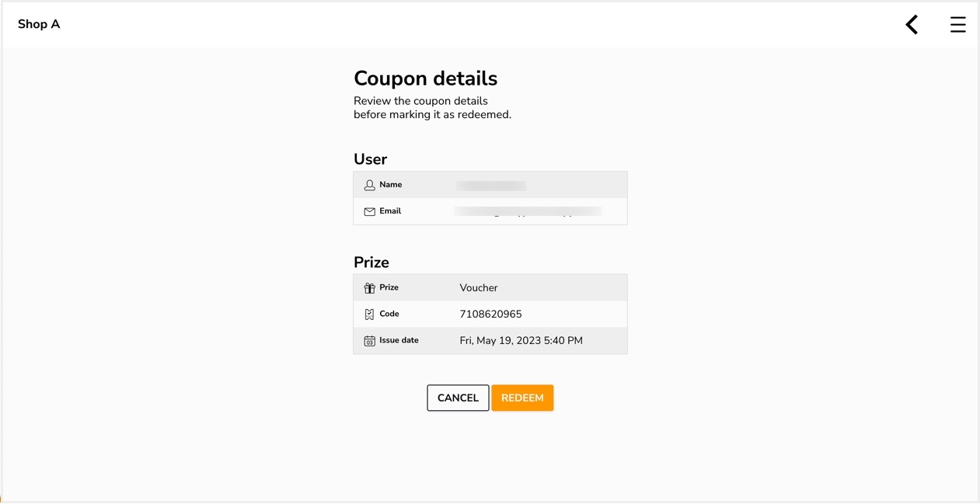The height and width of the screenshot is (504, 980).
Task: Click the back arrow icon
Action: (x=912, y=25)
